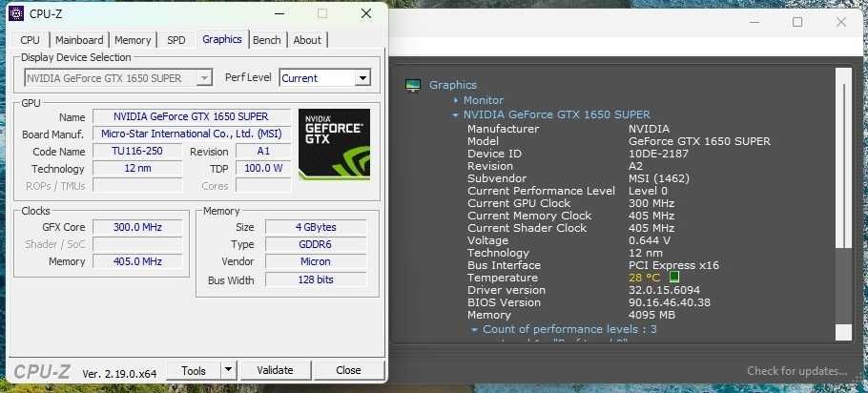Screen dimensions: 868x393
Task: Click the Graphics heading in Speccy
Action: coord(453,85)
